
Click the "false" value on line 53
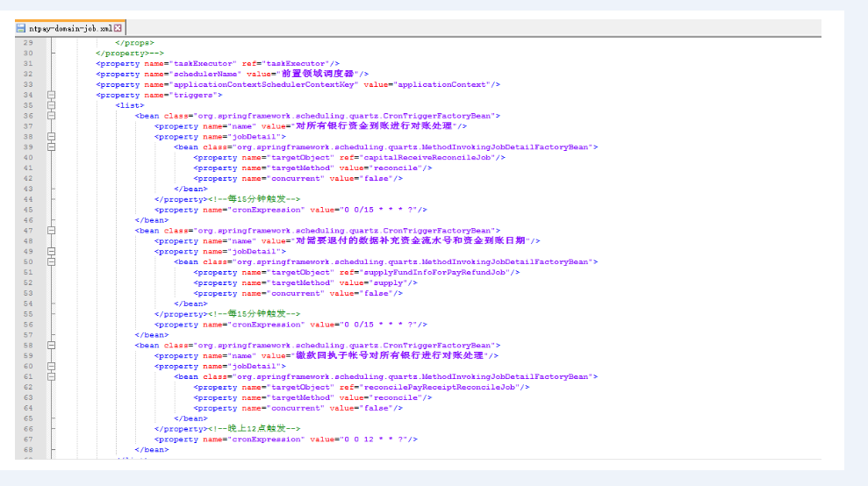(377, 293)
